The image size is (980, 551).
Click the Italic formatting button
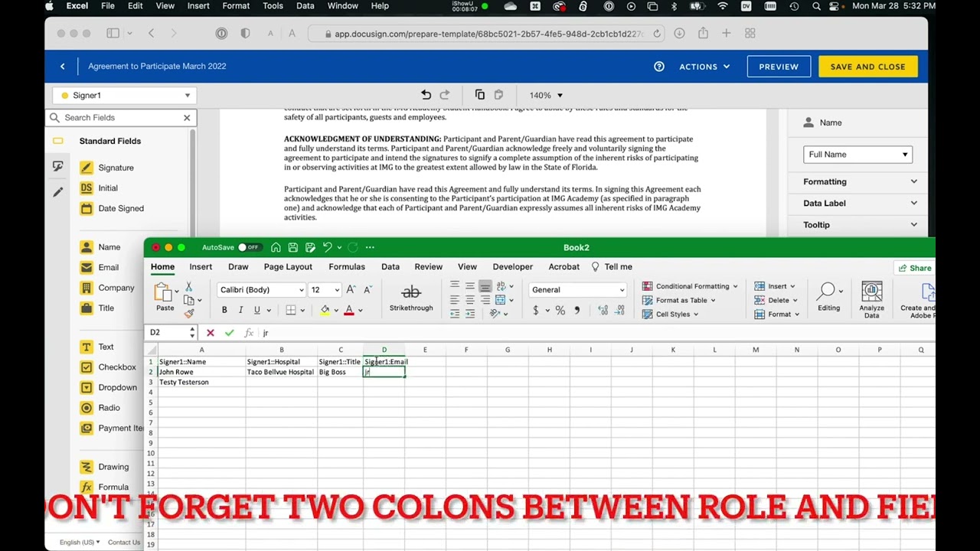pos(240,310)
